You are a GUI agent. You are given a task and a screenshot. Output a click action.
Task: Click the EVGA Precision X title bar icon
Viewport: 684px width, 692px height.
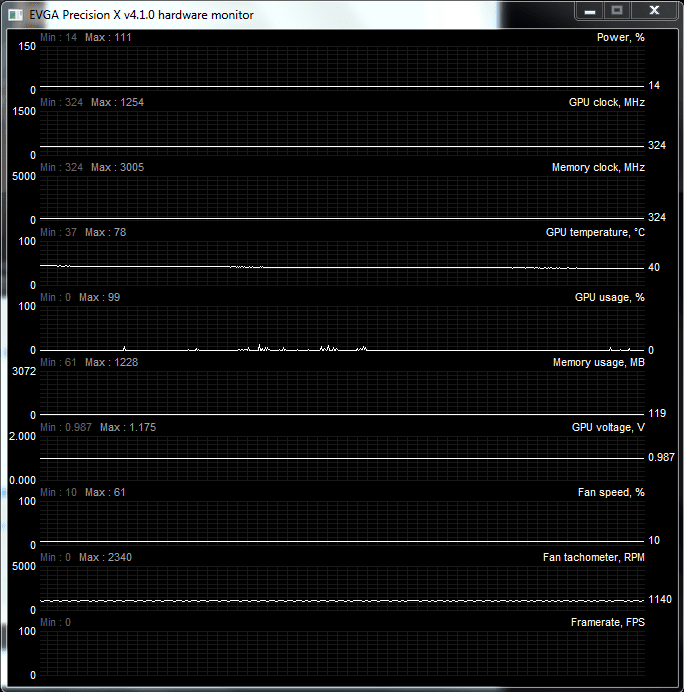tap(15, 15)
